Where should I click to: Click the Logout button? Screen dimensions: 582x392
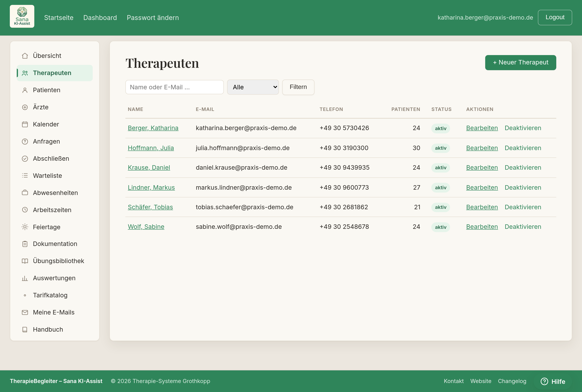tap(555, 18)
